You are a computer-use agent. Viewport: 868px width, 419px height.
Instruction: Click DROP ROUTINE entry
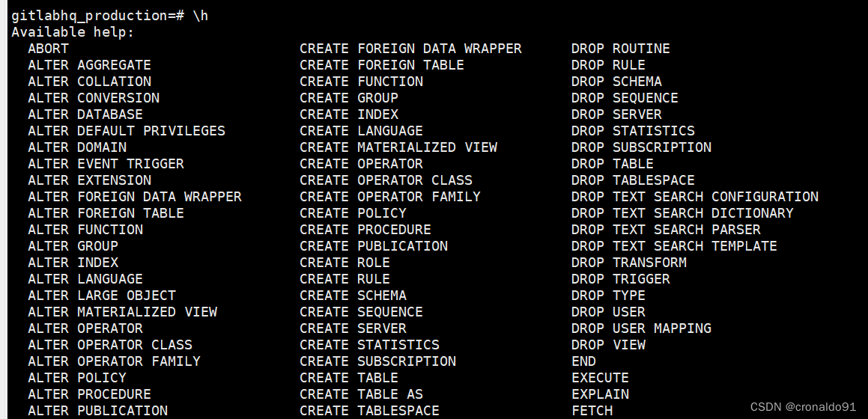(621, 49)
